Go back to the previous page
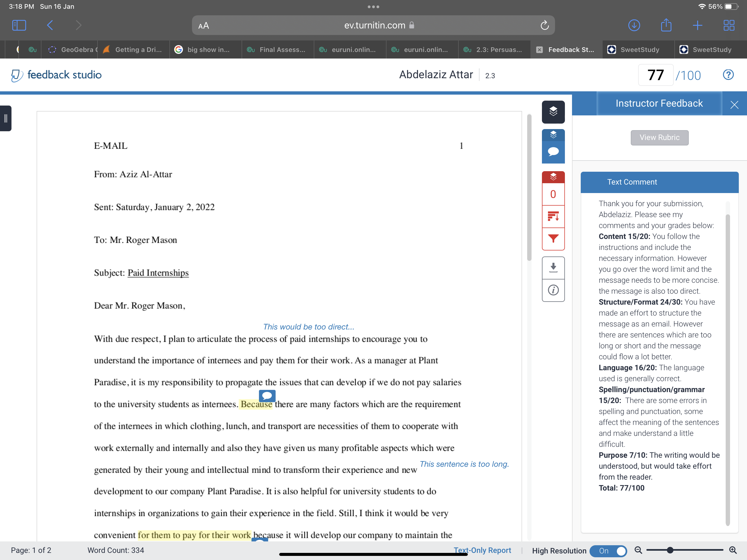 tap(50, 25)
